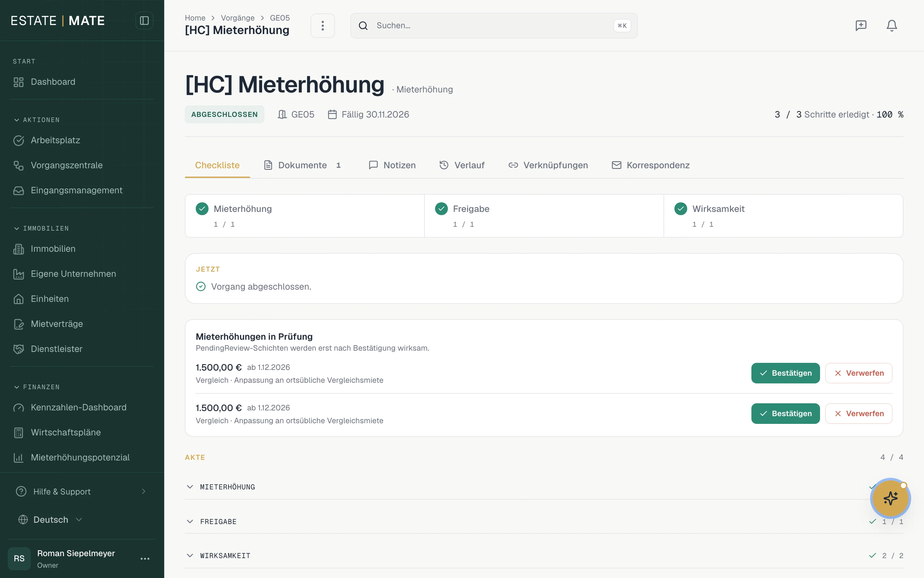
Task: Click the Eigene Unternehmen factory icon
Action: coord(19,274)
